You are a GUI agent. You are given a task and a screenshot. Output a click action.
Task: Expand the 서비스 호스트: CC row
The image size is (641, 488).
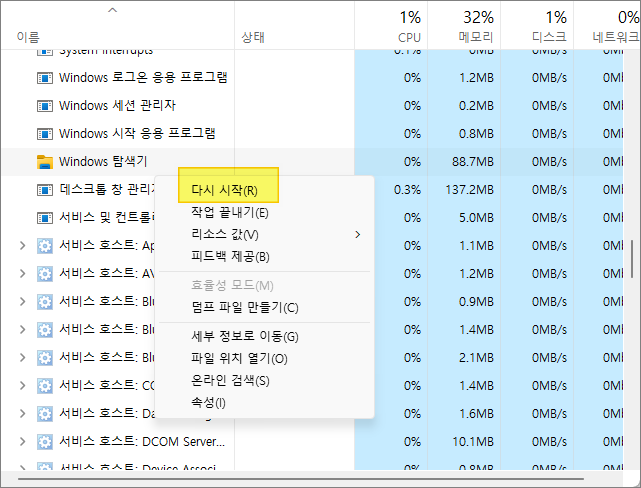pyautogui.click(x=22, y=385)
